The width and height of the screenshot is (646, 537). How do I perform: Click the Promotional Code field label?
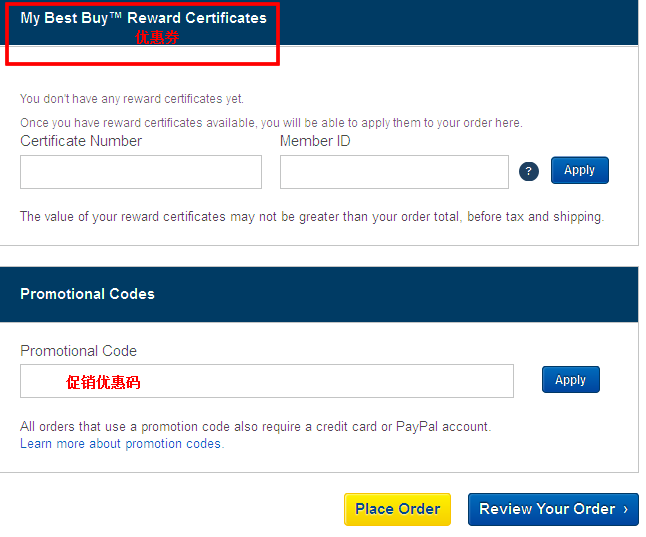pyautogui.click(x=78, y=351)
